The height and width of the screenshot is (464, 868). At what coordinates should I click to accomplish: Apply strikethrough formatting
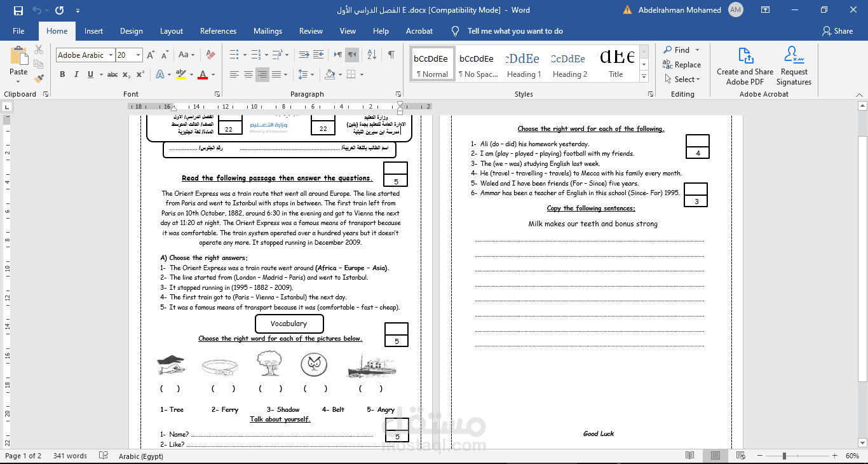112,74
